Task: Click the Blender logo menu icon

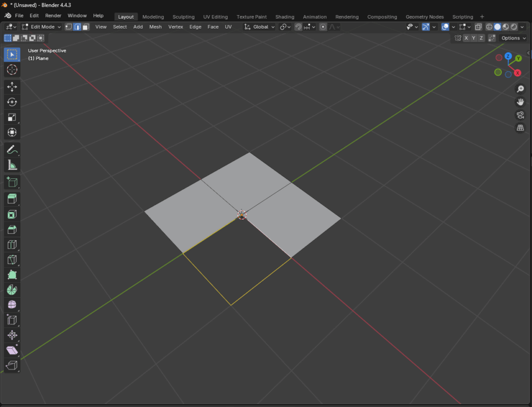Action: click(x=8, y=16)
